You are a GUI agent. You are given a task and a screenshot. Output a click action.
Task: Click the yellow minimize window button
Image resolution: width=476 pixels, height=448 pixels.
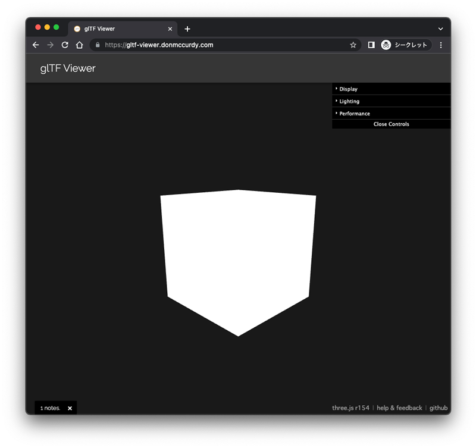[x=47, y=27]
